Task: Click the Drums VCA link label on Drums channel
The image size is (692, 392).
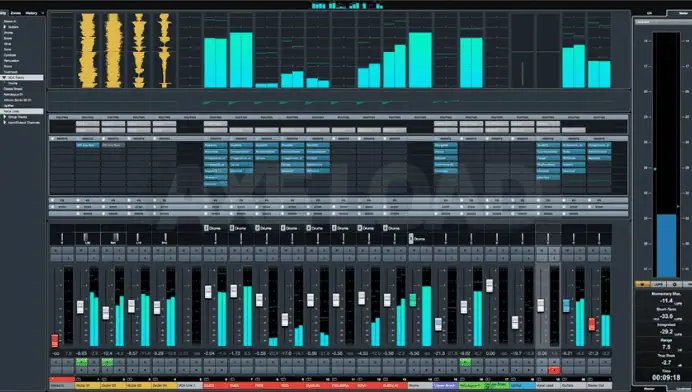Action: (x=417, y=239)
